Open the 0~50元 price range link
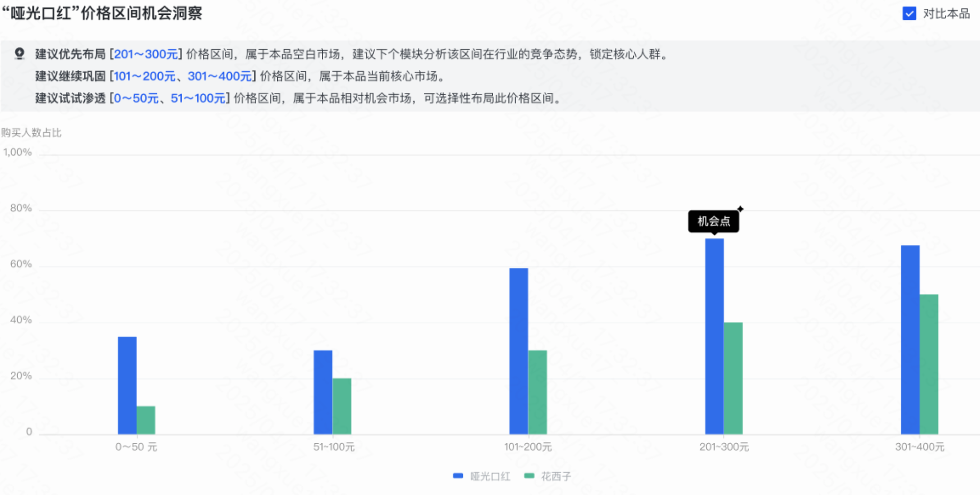980x495 pixels. pyautogui.click(x=136, y=98)
